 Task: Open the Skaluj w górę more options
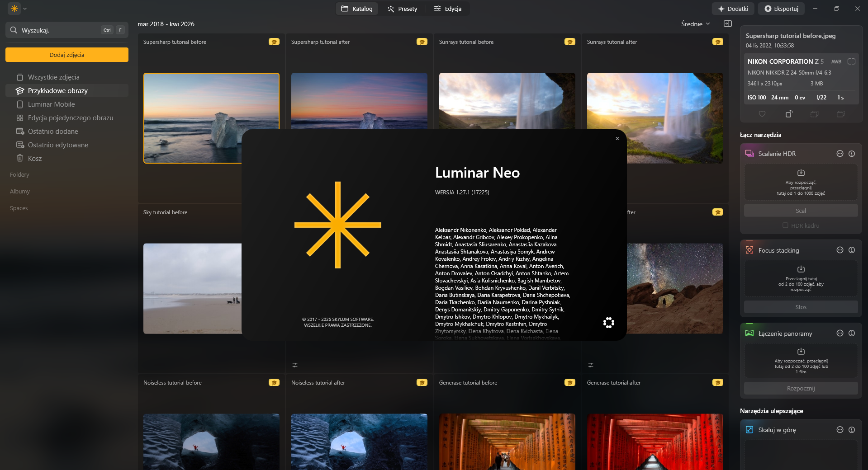pyautogui.click(x=840, y=430)
